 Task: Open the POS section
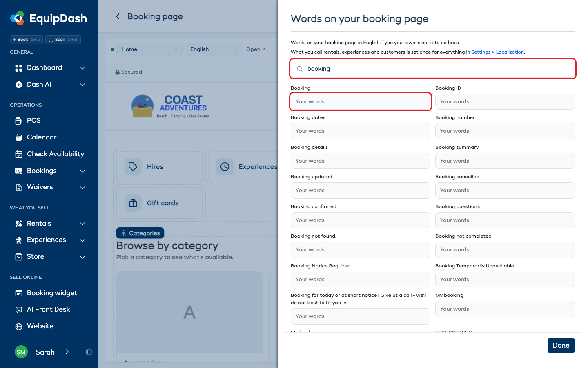pos(33,120)
